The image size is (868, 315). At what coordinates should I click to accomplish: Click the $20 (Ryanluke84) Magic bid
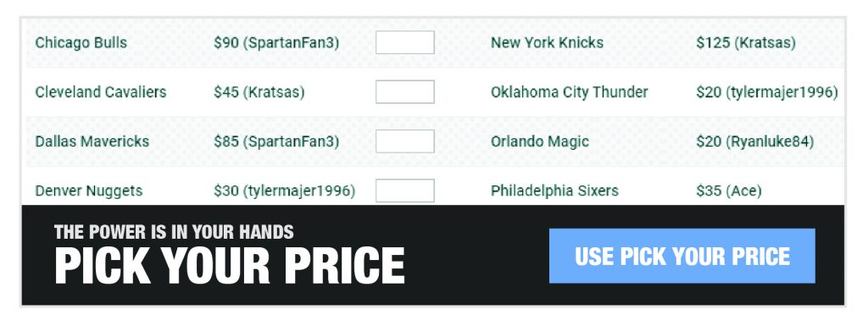[755, 141]
